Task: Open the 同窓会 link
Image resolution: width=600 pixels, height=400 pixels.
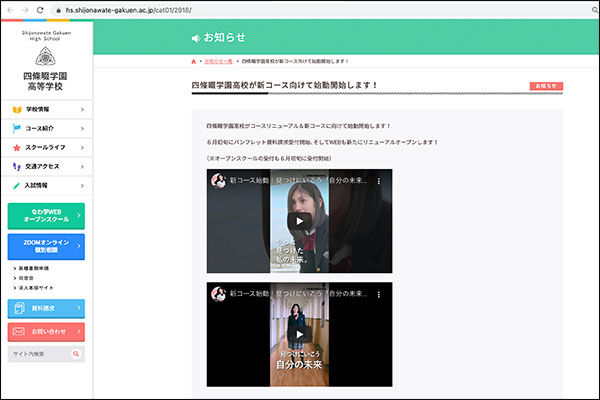Action: [24, 278]
